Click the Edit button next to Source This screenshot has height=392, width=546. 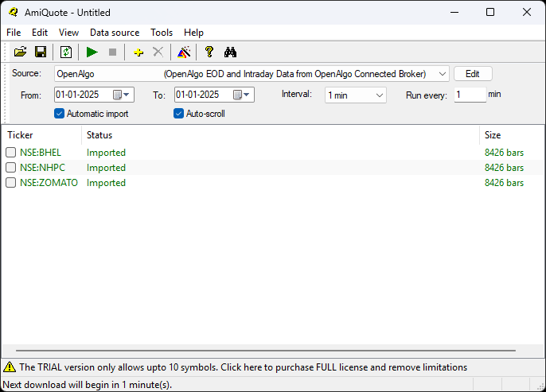473,74
